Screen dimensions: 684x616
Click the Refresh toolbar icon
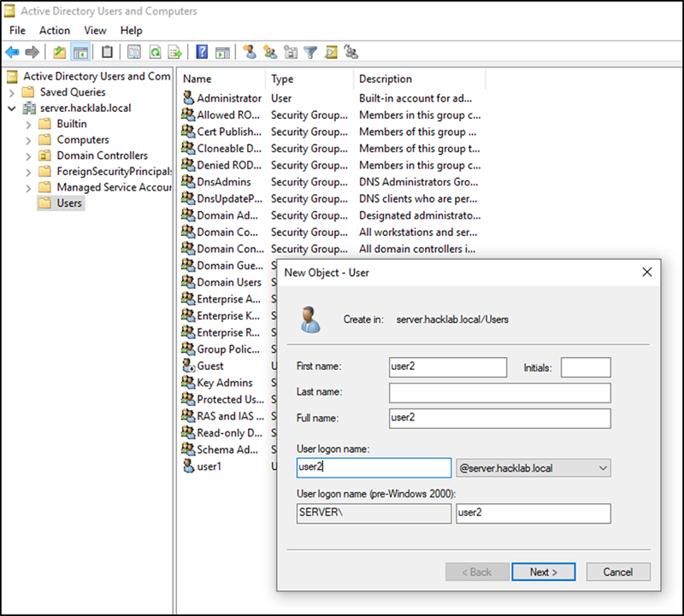[x=155, y=52]
